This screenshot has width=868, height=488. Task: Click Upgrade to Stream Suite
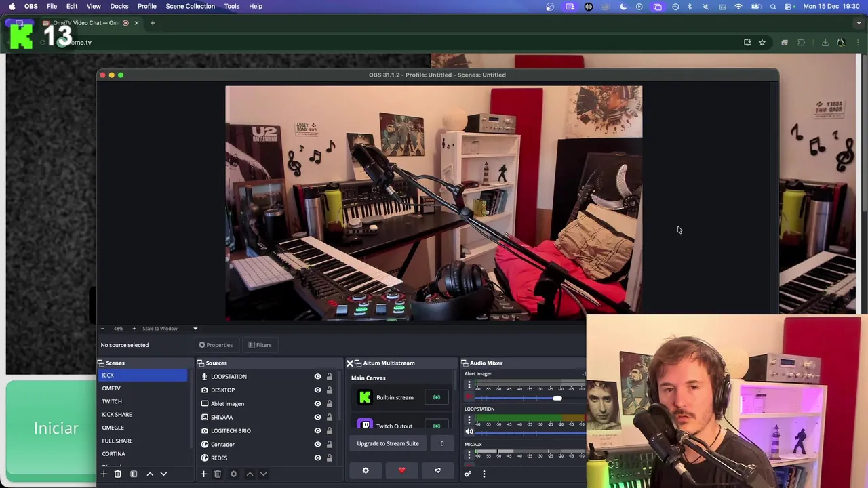[388, 444]
